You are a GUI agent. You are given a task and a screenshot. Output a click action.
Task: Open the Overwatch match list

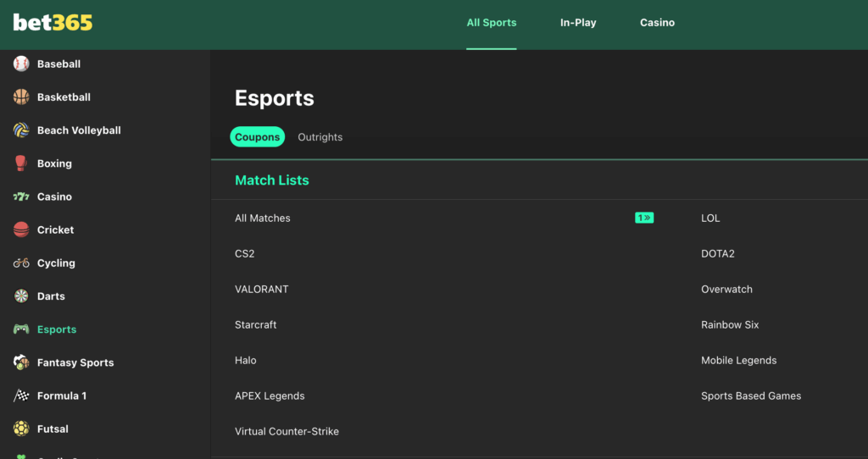coord(726,289)
